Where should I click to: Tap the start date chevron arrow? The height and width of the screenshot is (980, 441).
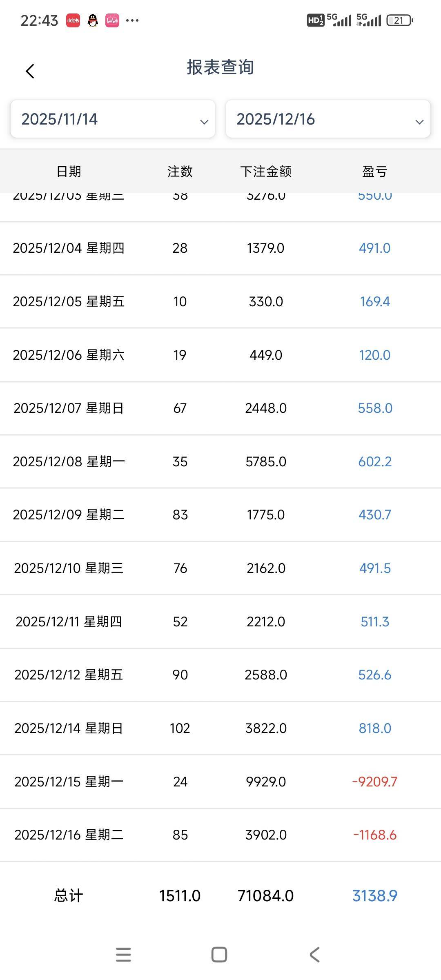coord(204,122)
